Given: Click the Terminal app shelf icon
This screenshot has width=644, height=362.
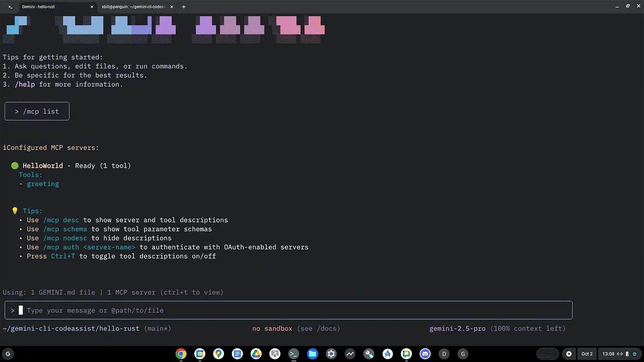Looking at the screenshot, I should 293,354.
